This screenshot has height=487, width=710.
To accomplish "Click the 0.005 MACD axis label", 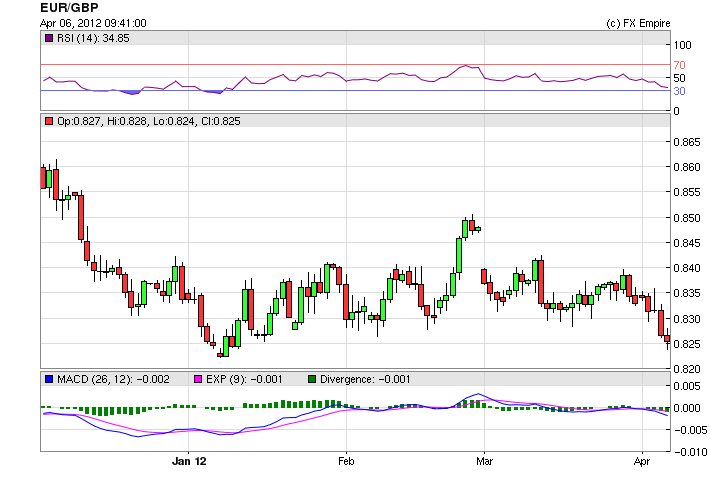I will (687, 386).
